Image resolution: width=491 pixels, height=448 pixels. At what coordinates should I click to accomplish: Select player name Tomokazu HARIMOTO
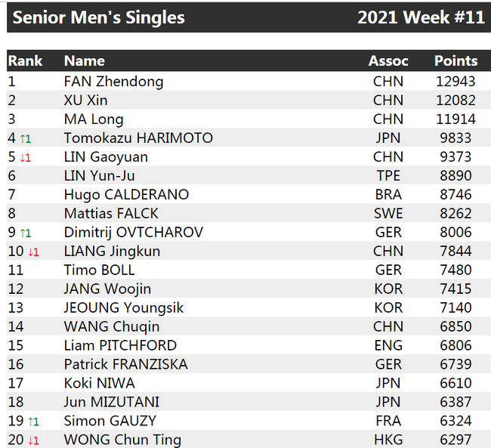[x=138, y=137]
